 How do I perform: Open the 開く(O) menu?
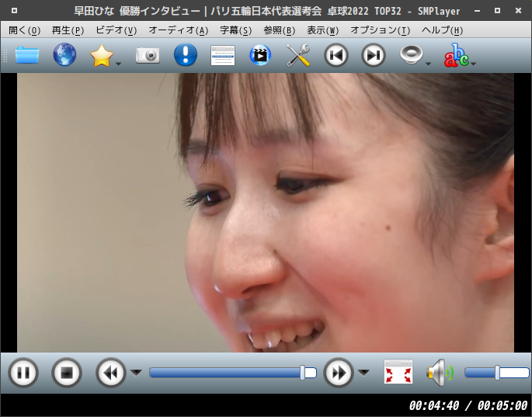[24, 30]
